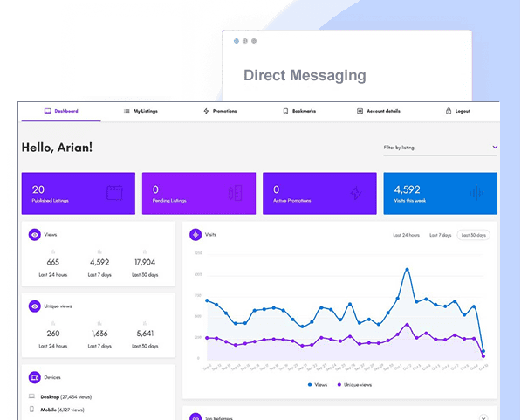Click the Filter by listing chevron arrow
The image size is (521, 420).
point(495,147)
